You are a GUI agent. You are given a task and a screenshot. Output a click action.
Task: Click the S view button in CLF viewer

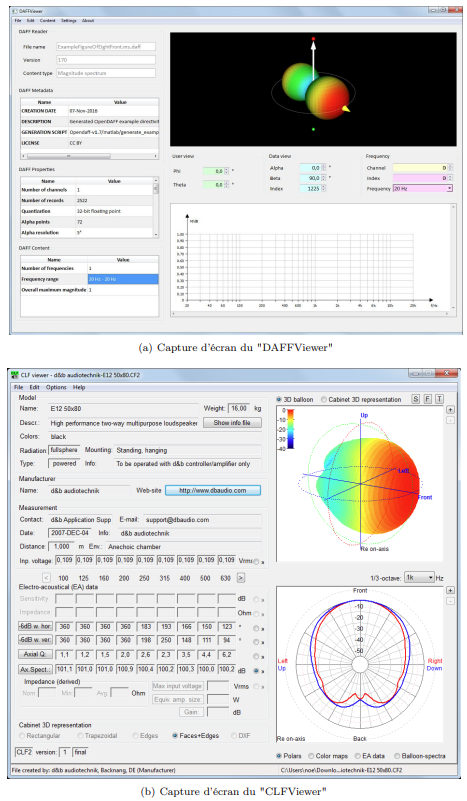coord(416,399)
